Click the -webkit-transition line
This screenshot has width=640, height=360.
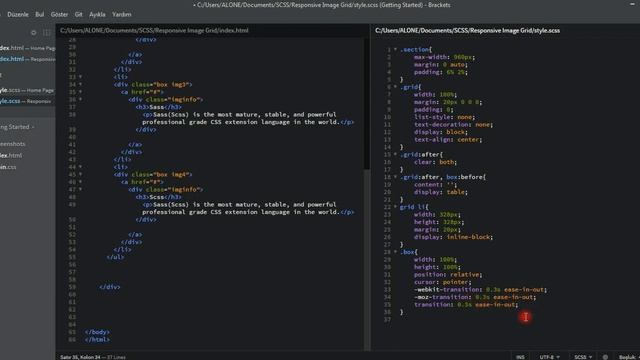[480, 289]
